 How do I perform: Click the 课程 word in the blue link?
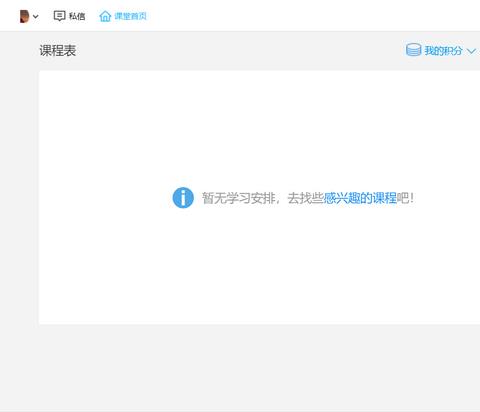pos(384,198)
